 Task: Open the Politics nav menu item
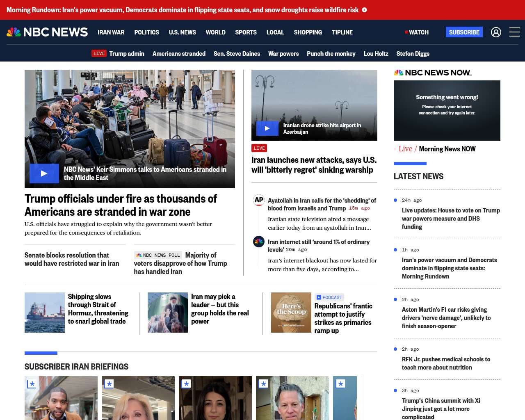coord(147,32)
